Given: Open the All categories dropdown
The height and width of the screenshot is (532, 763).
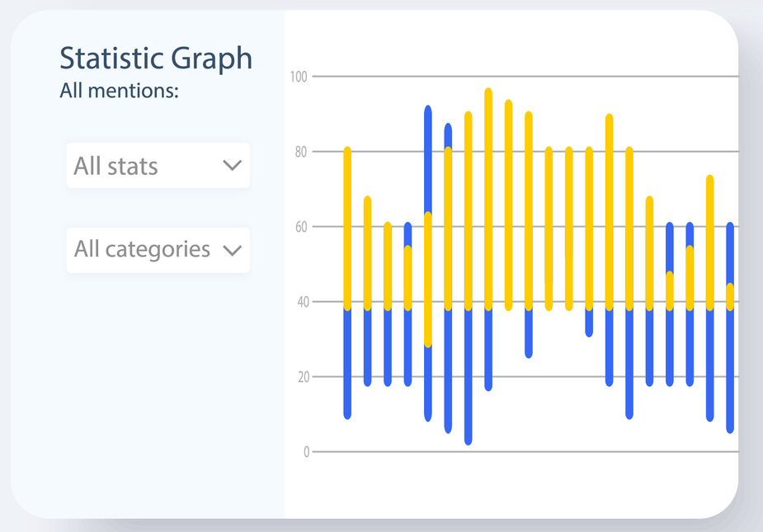Looking at the screenshot, I should (158, 249).
